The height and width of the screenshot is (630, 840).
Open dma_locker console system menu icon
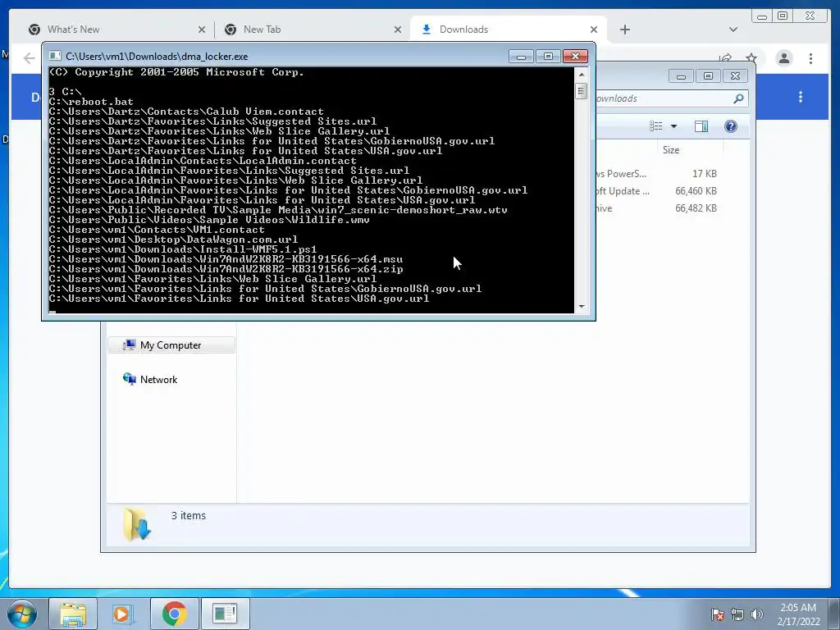point(55,56)
